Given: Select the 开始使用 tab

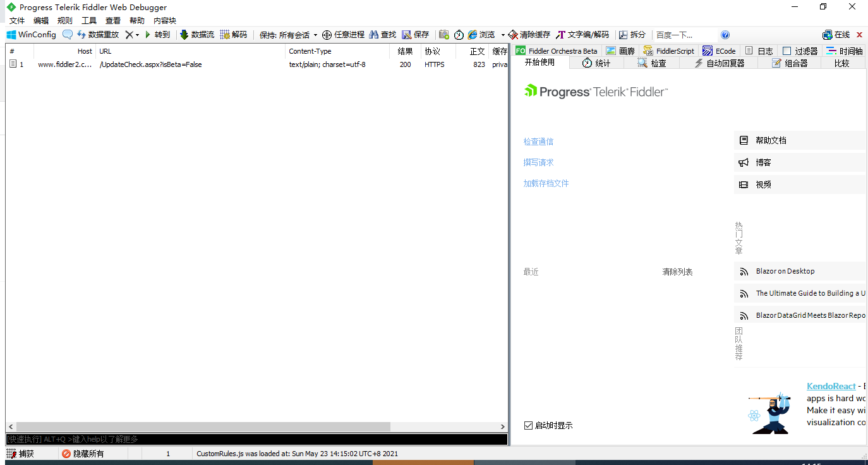Looking at the screenshot, I should coord(540,63).
